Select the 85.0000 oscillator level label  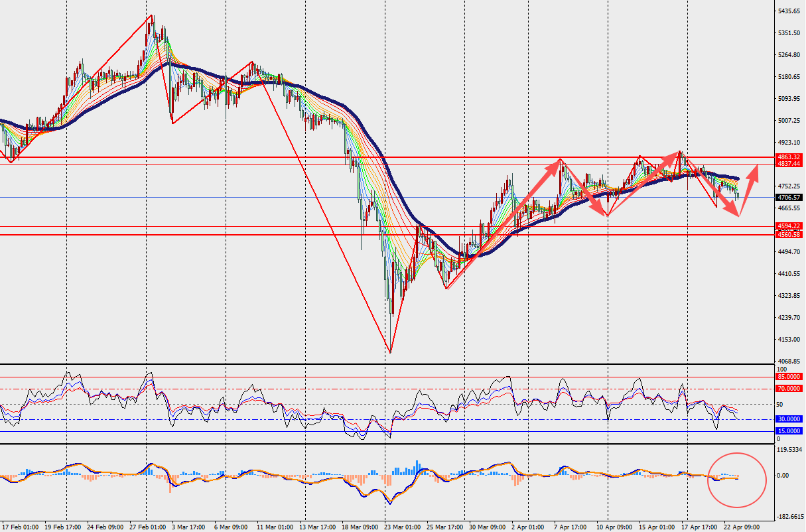pyautogui.click(x=788, y=377)
